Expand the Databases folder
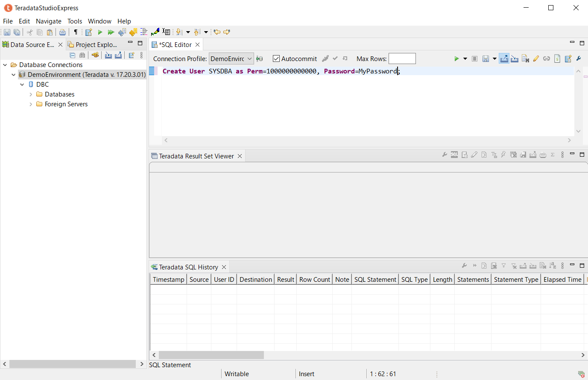The width and height of the screenshot is (588, 380). (x=30, y=94)
